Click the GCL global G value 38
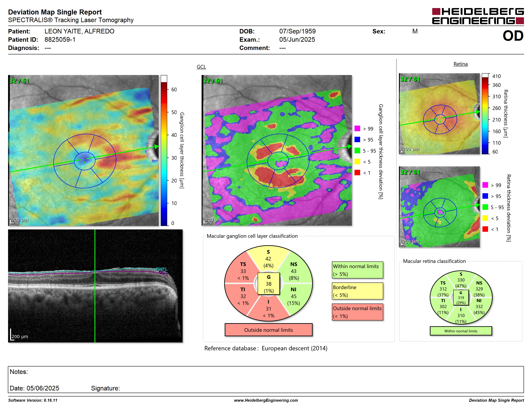This screenshot has height=411, width=532. pyautogui.click(x=268, y=284)
